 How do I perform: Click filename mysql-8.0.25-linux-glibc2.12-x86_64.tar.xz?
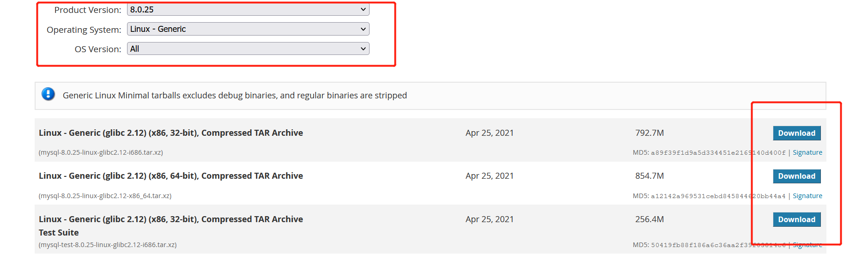point(105,196)
